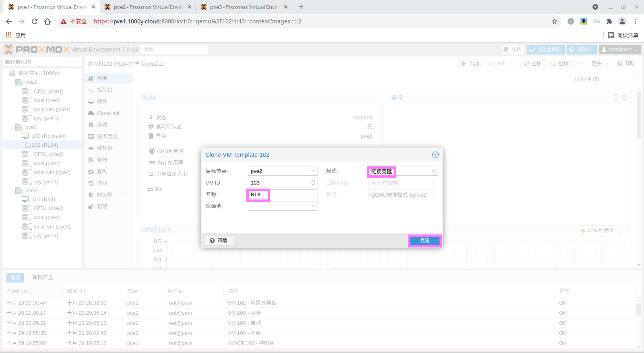The height and width of the screenshot is (353, 644).
Task: Open the 应用 apps grid icon
Action: [x=8, y=35]
